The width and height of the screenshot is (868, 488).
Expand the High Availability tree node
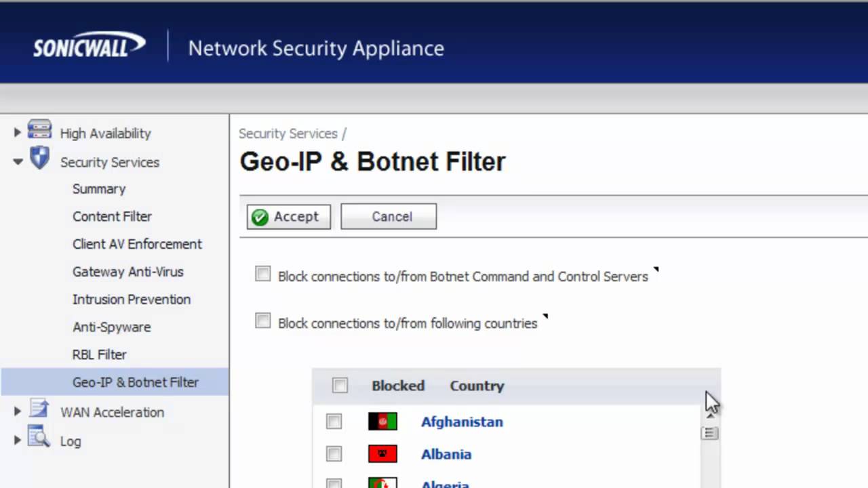(18, 133)
